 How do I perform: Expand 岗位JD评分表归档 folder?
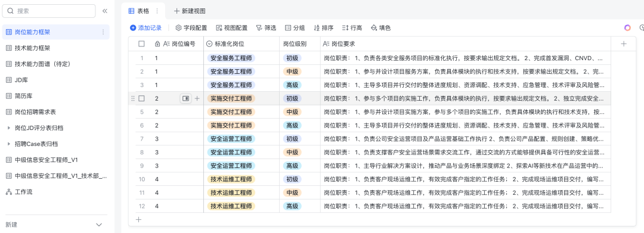coord(9,128)
